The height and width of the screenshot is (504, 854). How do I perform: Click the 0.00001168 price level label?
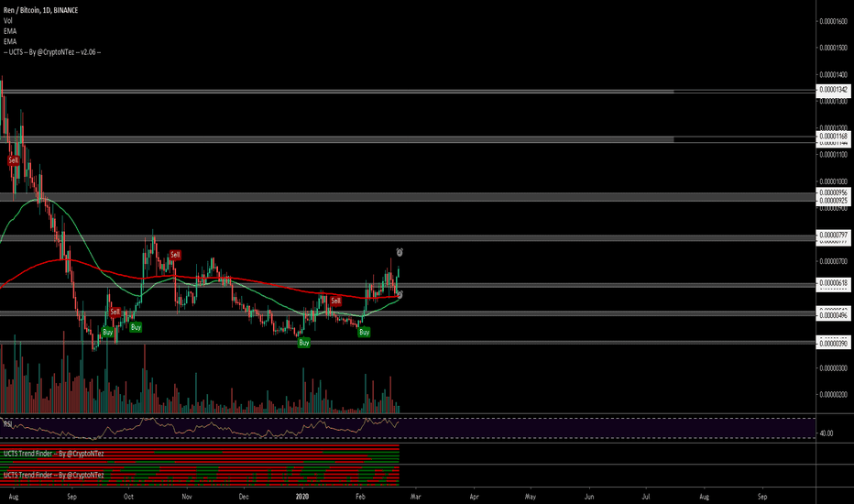(x=833, y=136)
